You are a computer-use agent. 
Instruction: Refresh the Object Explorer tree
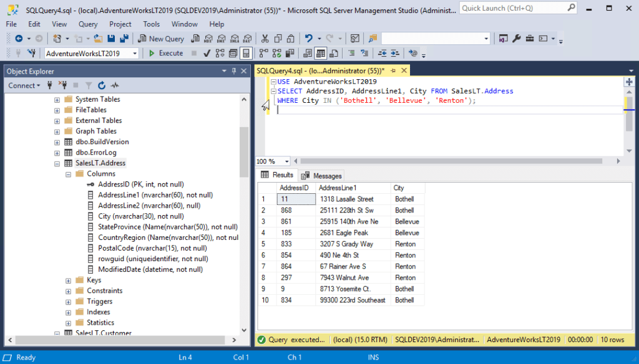(x=102, y=85)
